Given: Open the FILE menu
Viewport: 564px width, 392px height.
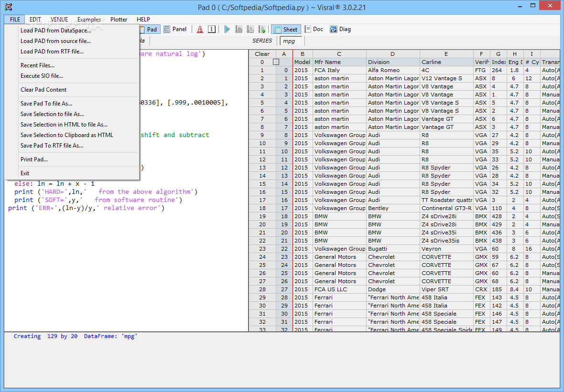Looking at the screenshot, I should coord(15,20).
